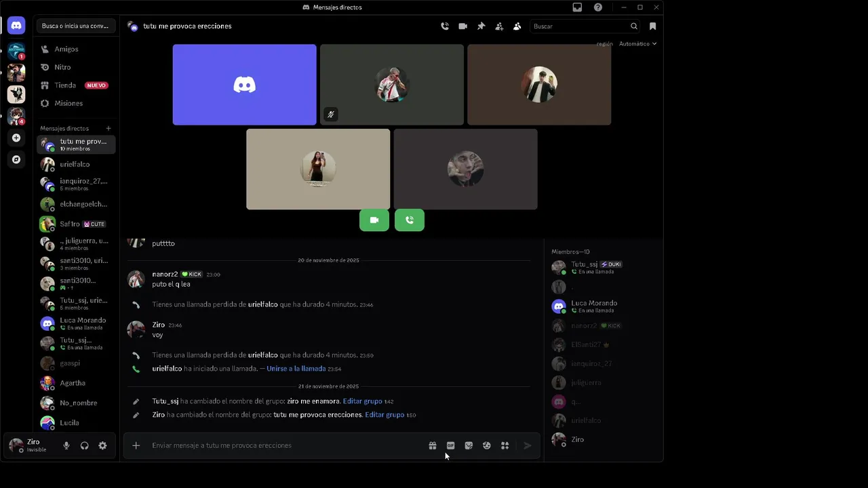
Task: Open urielfalco direct message
Action: pos(76,165)
